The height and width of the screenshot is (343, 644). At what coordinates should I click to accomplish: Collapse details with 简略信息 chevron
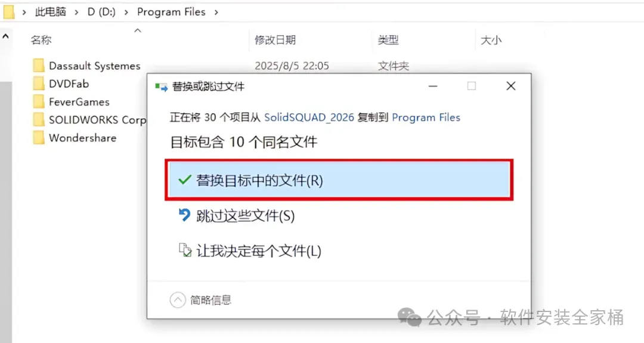coord(178,300)
